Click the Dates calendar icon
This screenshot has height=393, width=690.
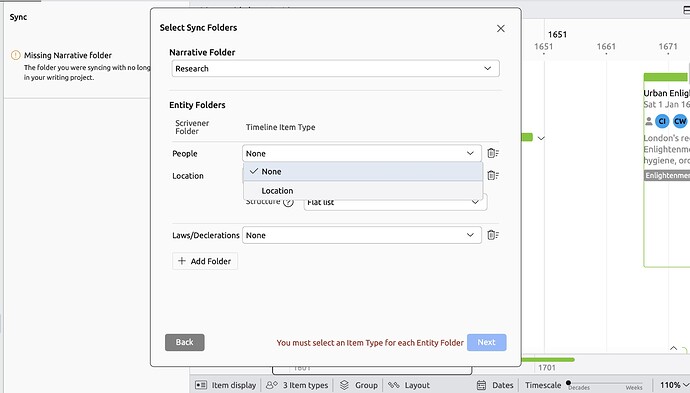[x=481, y=385]
